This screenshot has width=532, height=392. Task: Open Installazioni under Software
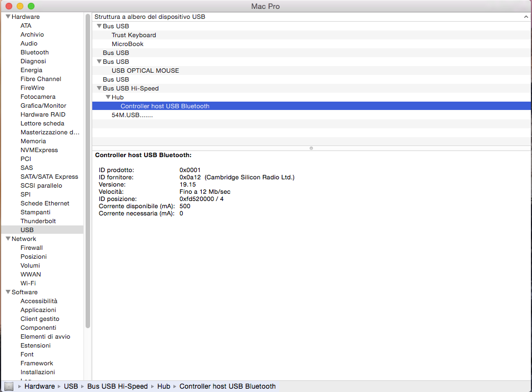point(38,372)
